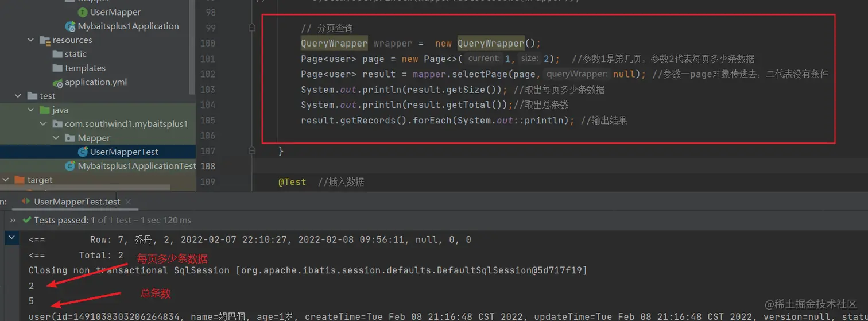Viewport: 868px width, 321px height.
Task: Collapse the console output fold arrow
Action: pyautogui.click(x=12, y=239)
